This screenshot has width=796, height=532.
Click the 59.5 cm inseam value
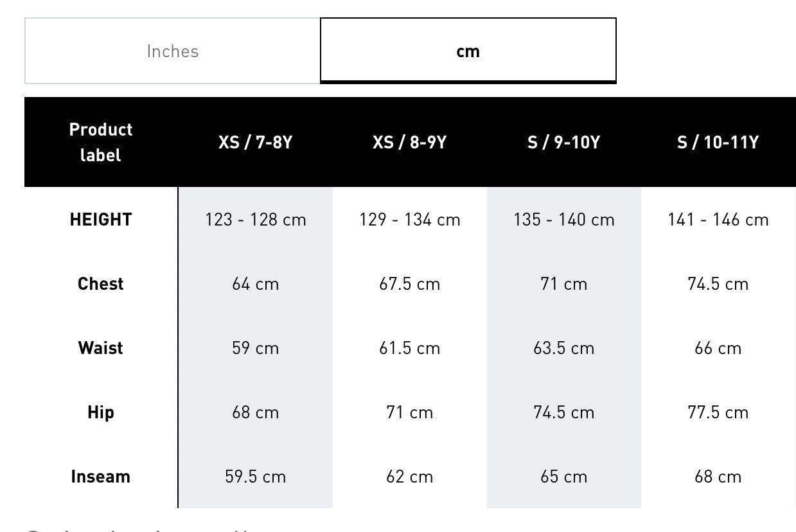click(x=255, y=477)
